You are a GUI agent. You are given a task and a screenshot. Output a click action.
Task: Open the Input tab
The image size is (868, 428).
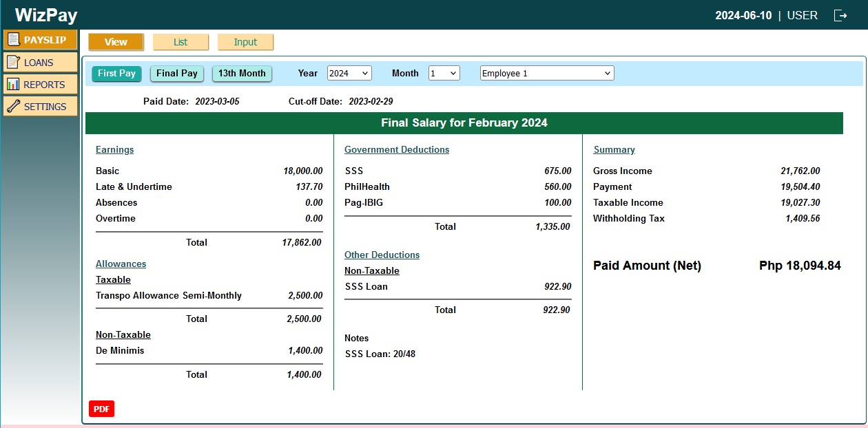[245, 42]
